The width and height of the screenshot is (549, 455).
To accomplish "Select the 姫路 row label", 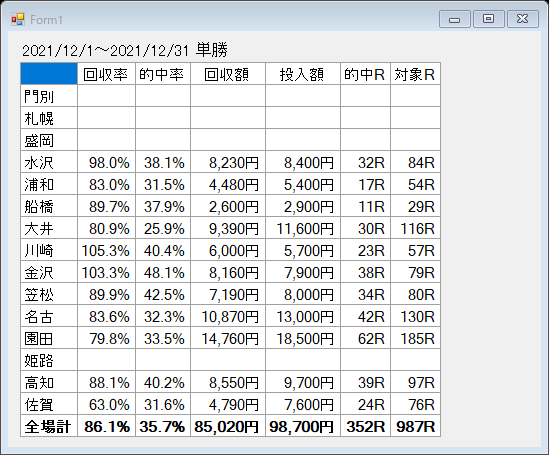I will tap(49, 360).
